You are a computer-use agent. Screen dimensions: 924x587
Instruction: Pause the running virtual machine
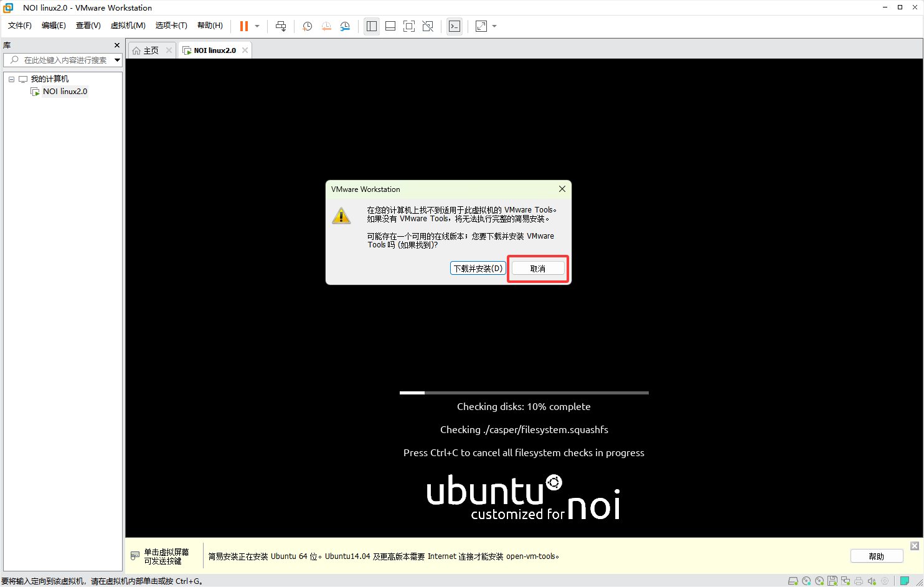point(244,26)
